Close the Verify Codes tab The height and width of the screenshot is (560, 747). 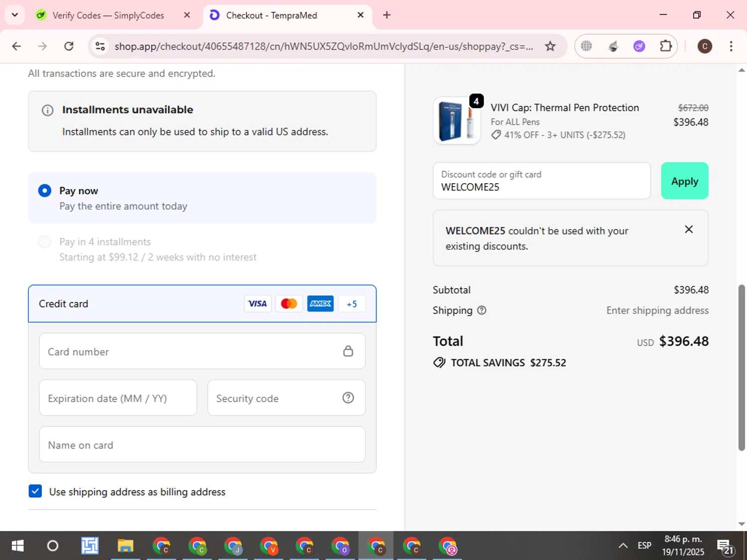187,15
